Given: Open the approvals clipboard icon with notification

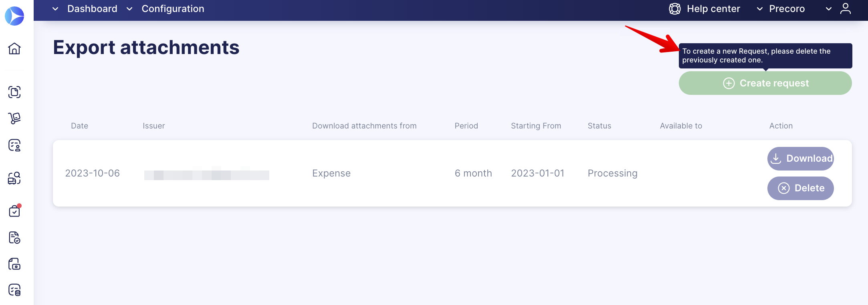Looking at the screenshot, I should point(15,211).
